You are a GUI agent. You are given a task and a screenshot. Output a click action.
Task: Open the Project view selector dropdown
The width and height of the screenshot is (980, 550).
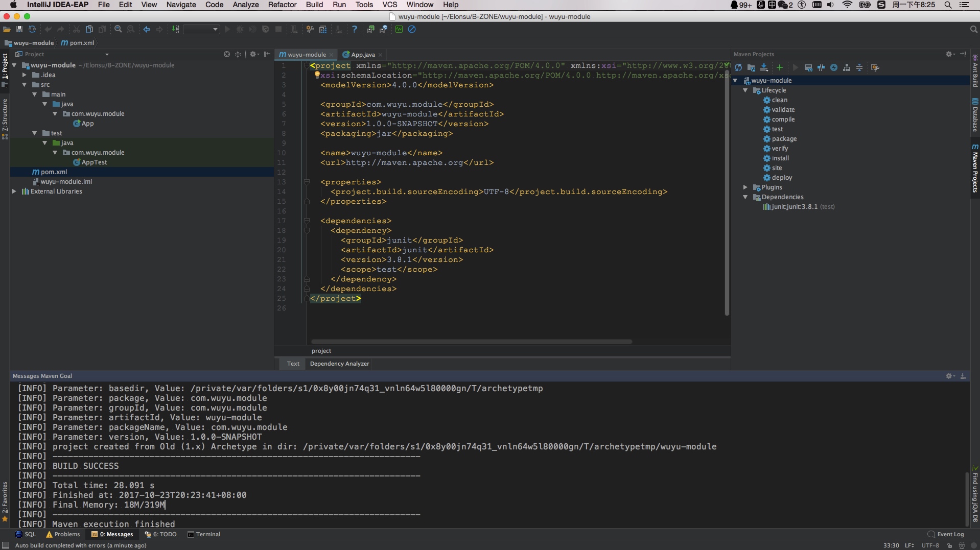[x=107, y=54]
